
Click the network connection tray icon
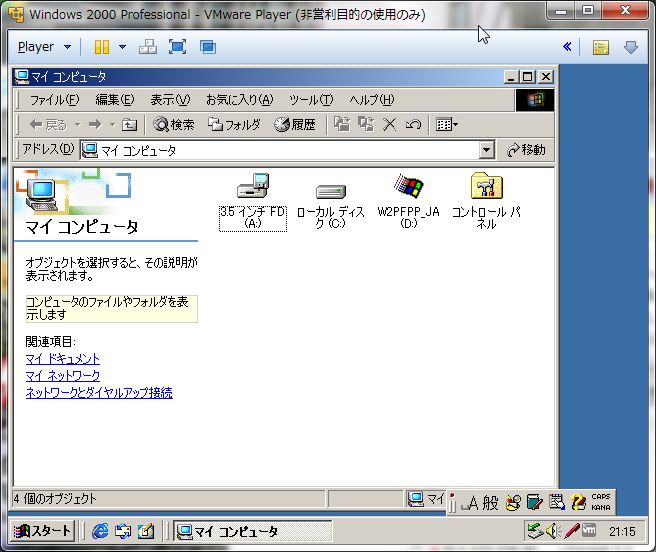pos(535,531)
